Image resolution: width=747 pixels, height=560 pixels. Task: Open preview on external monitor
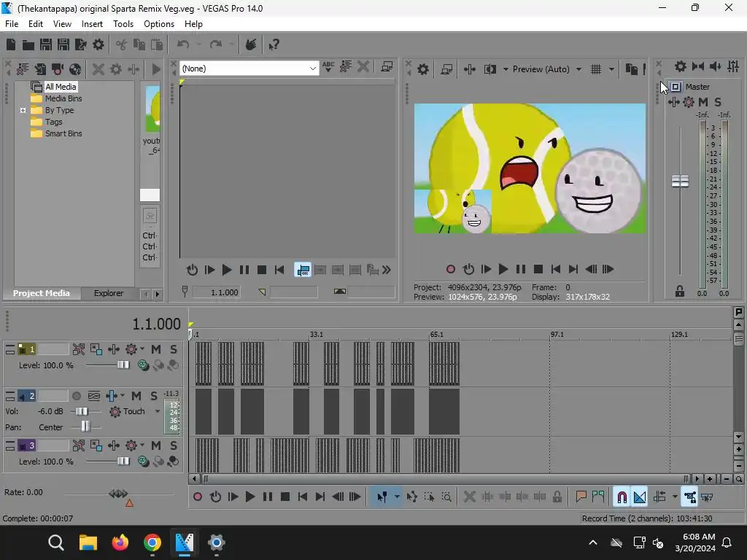click(446, 69)
